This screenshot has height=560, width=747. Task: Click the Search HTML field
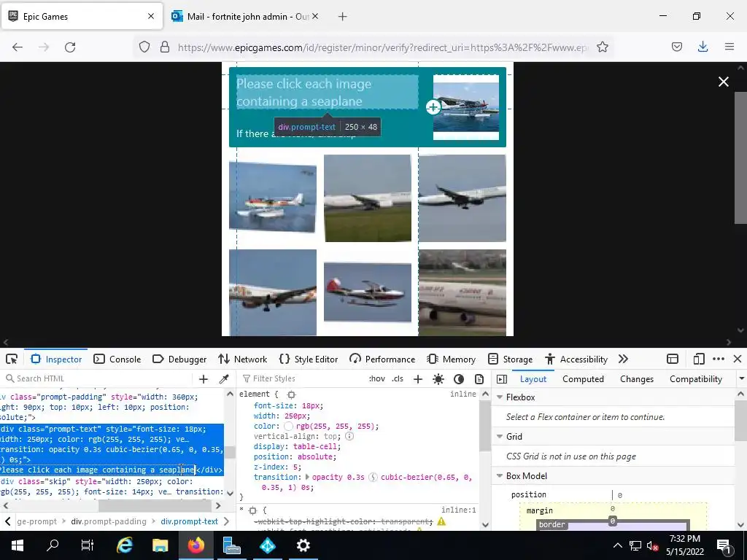click(x=98, y=378)
